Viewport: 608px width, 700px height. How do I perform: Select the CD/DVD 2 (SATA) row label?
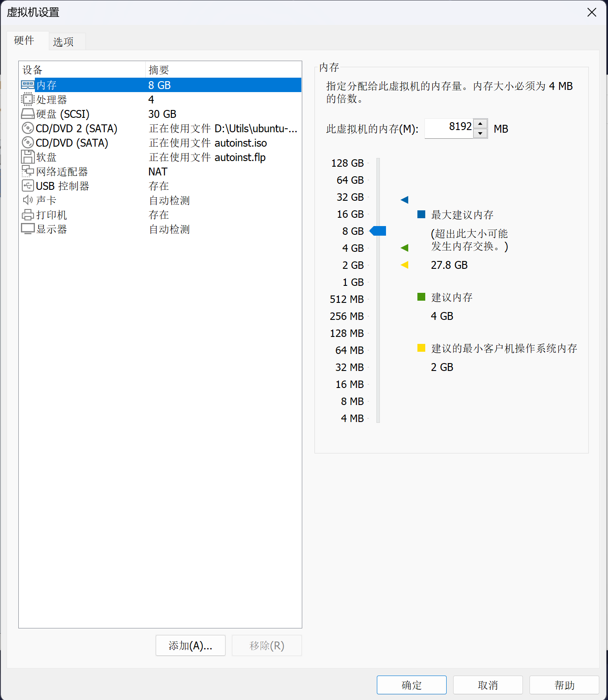pos(77,128)
